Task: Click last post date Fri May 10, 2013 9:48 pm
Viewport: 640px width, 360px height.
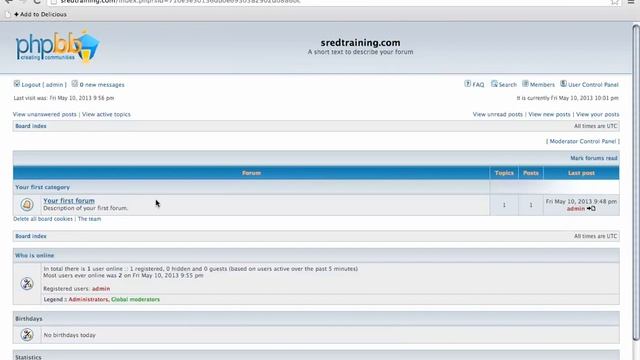Action: pyautogui.click(x=581, y=202)
